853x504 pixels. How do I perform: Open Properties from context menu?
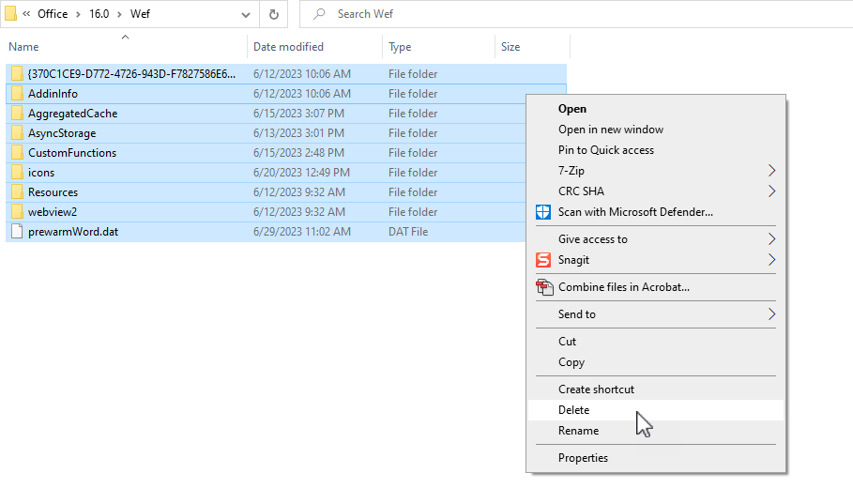[583, 458]
